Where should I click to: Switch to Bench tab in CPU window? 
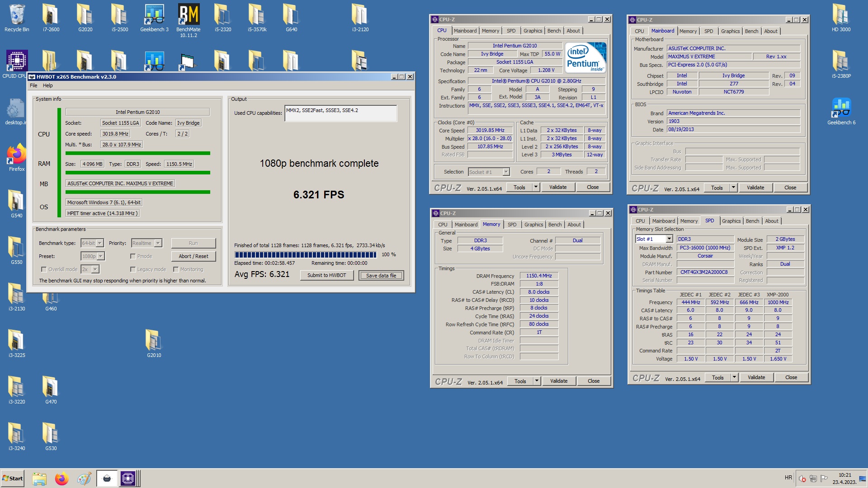click(554, 31)
